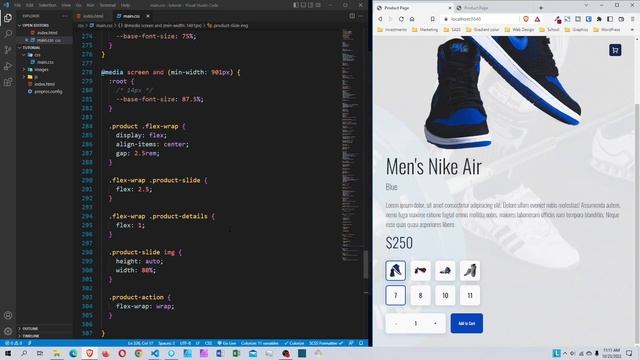Decrease quantity with the minus button

click(396, 323)
